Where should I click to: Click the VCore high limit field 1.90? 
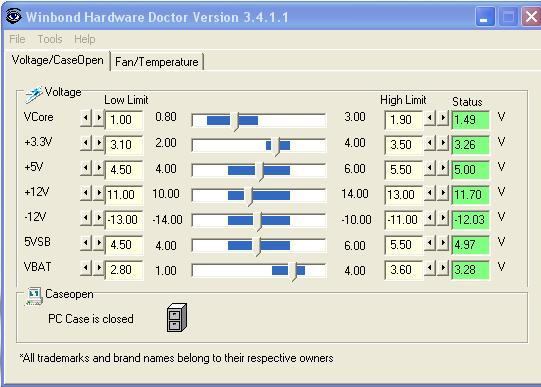tap(404, 120)
